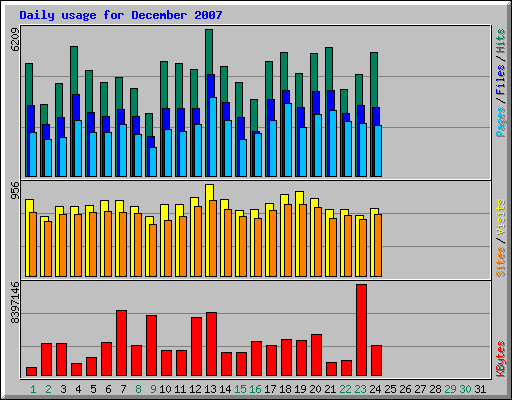Click day label "6" on the x-axis
Image resolution: width=512 pixels, height=400 pixels.
108,389
